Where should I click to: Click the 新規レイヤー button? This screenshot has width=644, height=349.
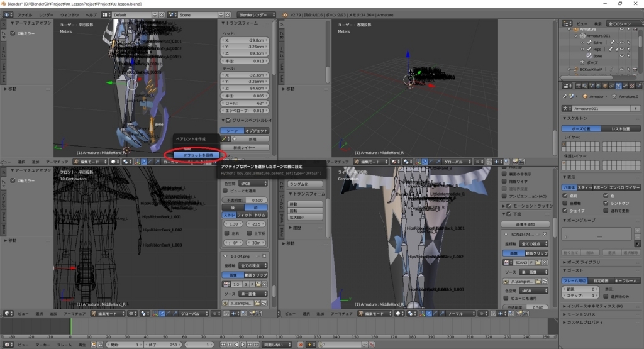(245, 147)
